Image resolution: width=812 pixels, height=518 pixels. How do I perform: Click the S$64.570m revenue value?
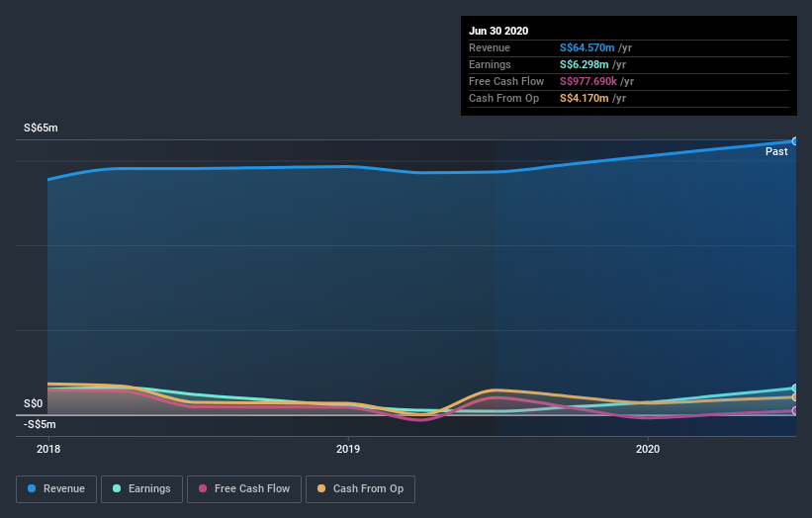(x=586, y=47)
